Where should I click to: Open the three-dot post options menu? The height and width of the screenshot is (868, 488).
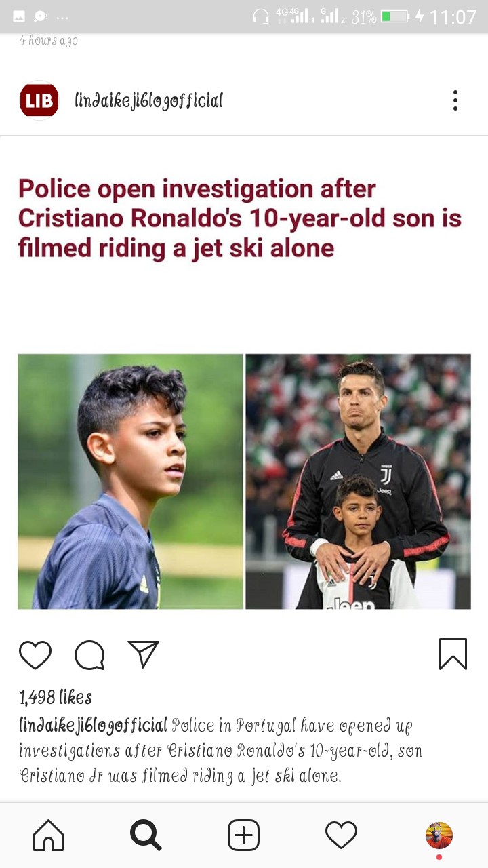tap(455, 100)
